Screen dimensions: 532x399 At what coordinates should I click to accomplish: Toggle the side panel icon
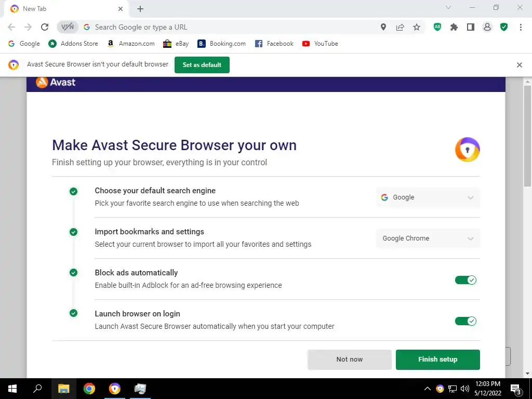470,27
